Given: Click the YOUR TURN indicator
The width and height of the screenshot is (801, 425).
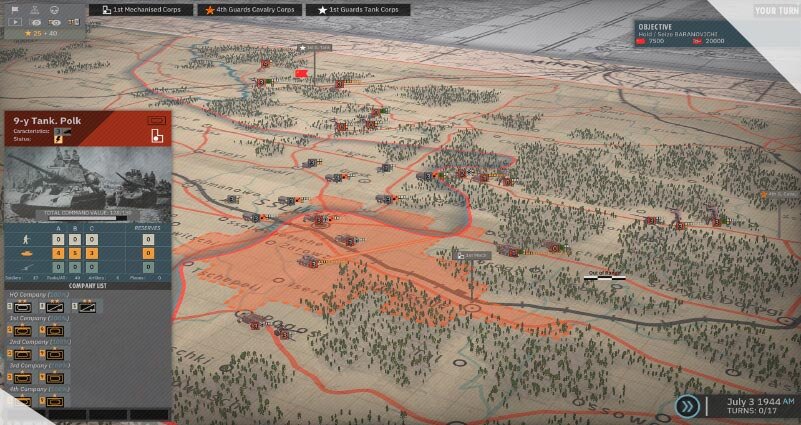Looking at the screenshot, I should pyautogui.click(x=776, y=11).
